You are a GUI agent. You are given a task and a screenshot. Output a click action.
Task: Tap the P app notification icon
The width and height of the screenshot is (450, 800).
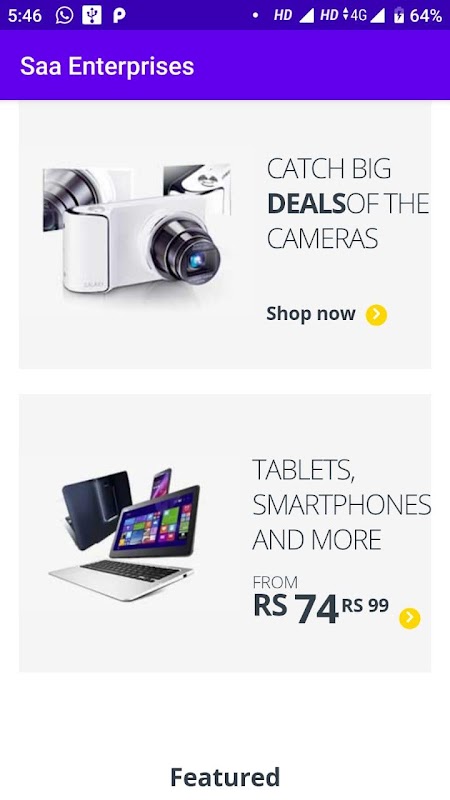click(119, 16)
